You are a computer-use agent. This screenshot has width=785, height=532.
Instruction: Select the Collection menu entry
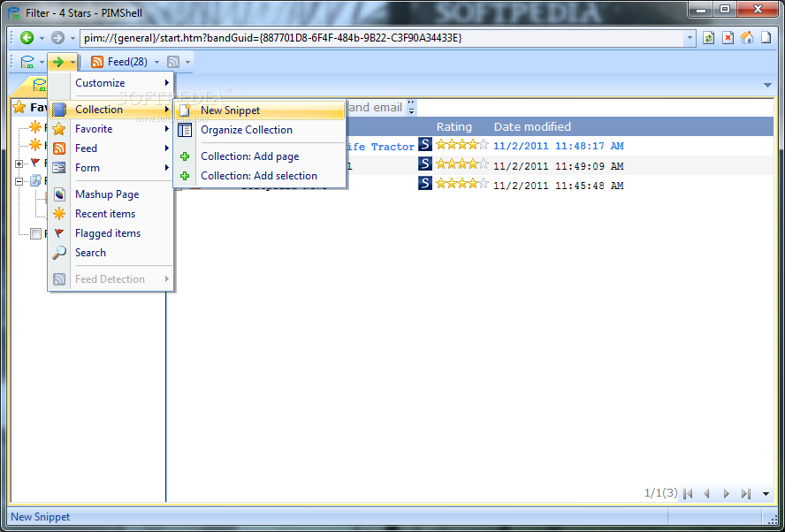coord(111,109)
